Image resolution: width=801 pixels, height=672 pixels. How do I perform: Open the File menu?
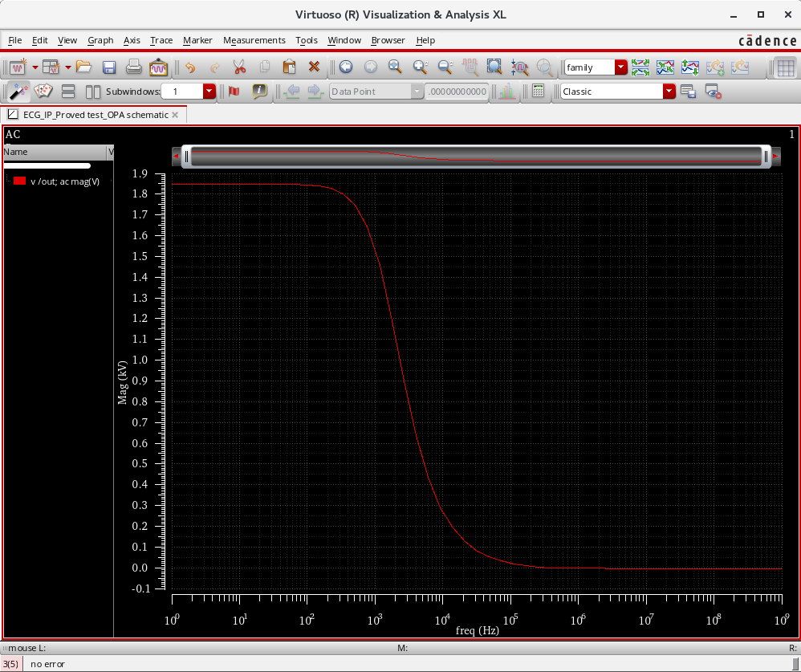click(14, 40)
